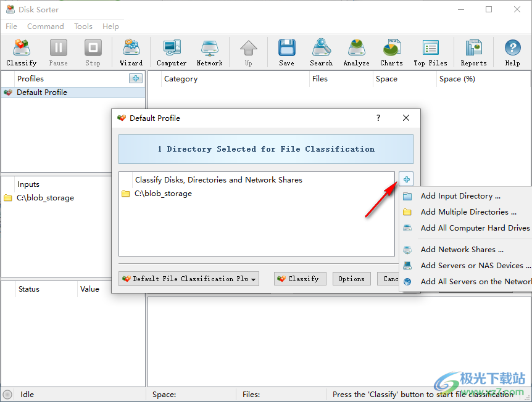This screenshot has width=532, height=402.
Task: Close the Default Profile dialog
Action: (406, 118)
